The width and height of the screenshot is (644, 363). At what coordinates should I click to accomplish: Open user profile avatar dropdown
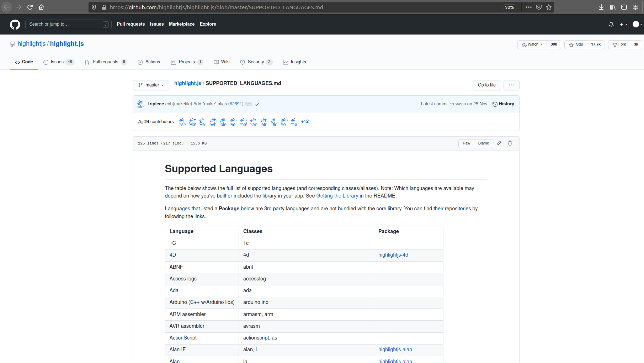click(637, 24)
